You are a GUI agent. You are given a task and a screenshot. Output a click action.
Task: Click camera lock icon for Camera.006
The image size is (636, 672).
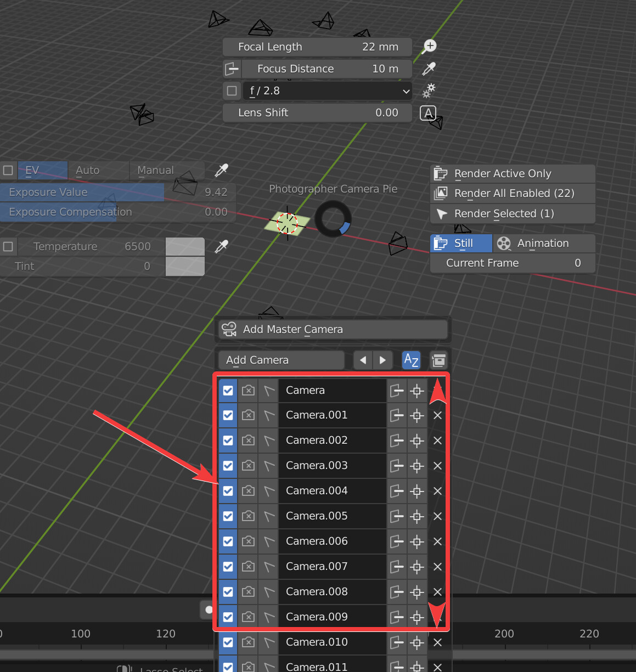coord(248,541)
